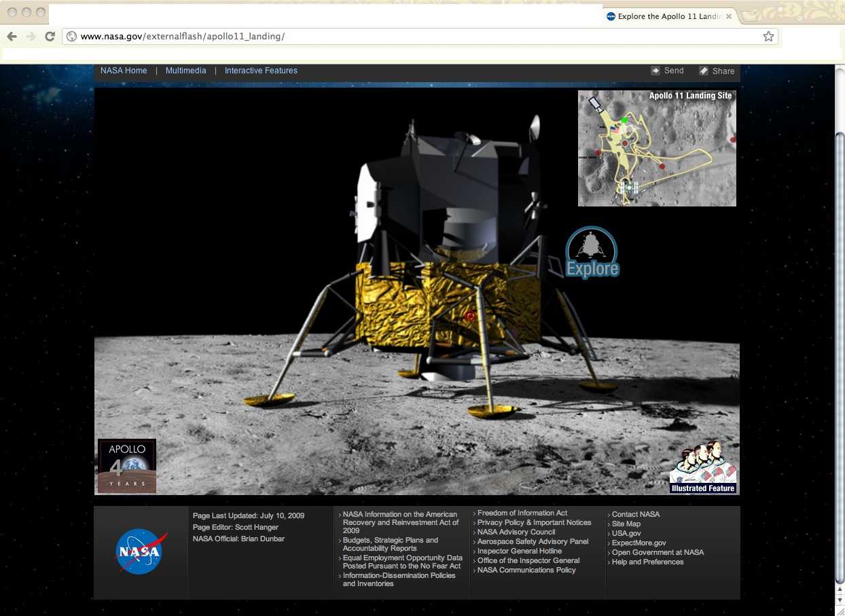Open Office of the Inspector General link

click(x=528, y=560)
